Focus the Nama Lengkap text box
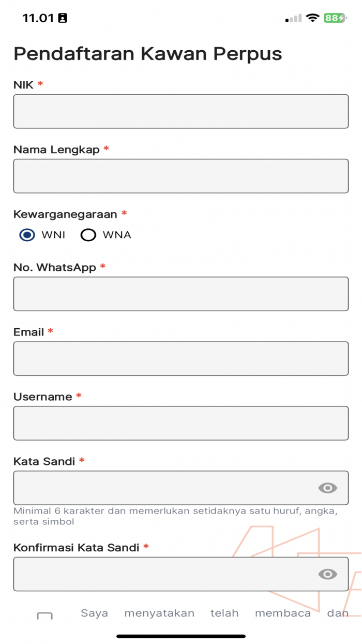 (x=180, y=176)
